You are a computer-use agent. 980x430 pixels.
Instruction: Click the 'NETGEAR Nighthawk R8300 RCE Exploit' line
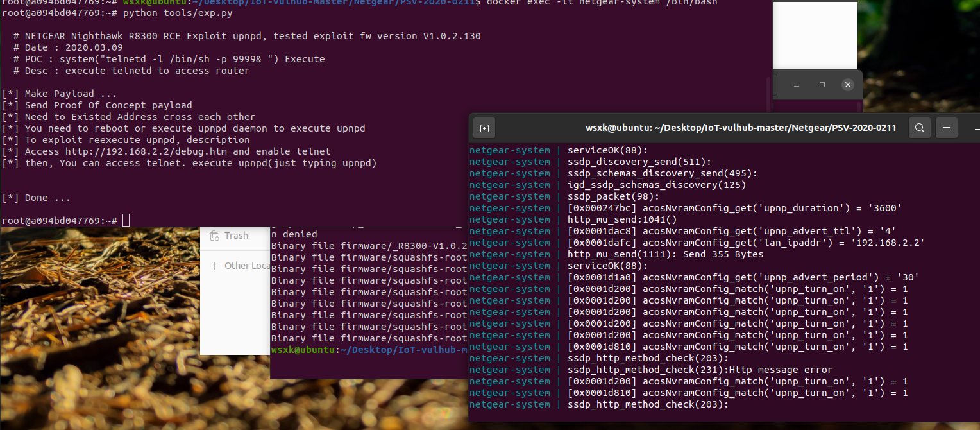[x=247, y=36]
